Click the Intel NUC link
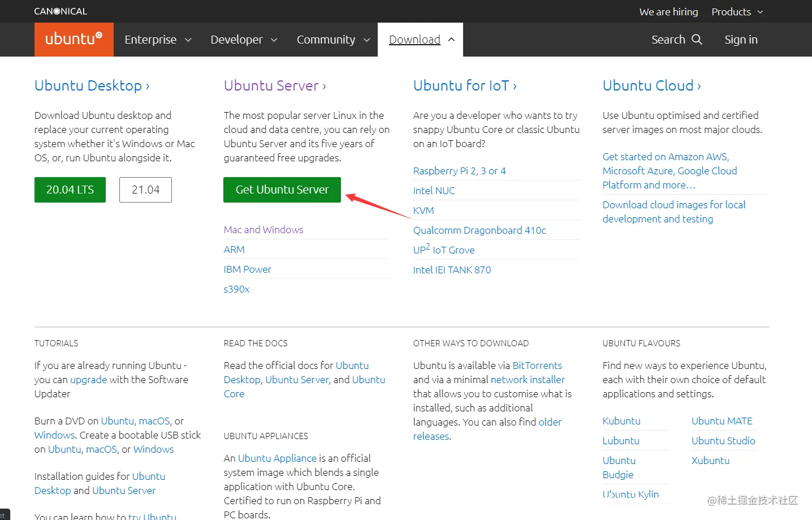 [x=434, y=191]
